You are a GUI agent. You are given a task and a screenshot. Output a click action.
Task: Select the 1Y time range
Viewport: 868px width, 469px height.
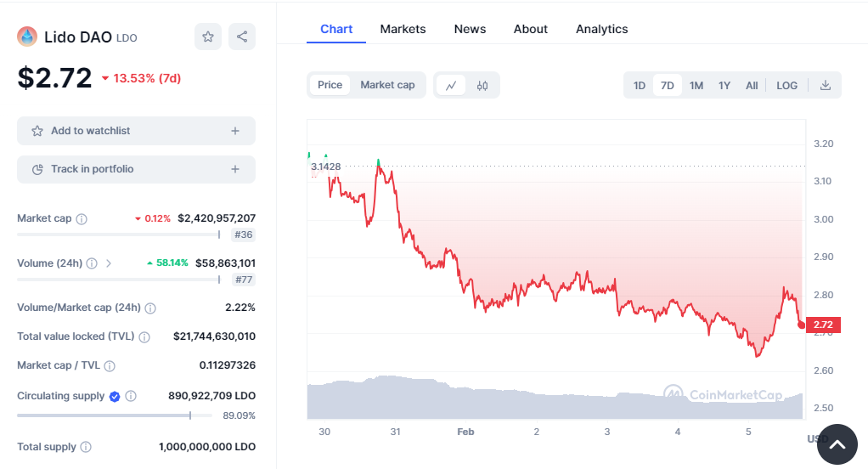(724, 85)
